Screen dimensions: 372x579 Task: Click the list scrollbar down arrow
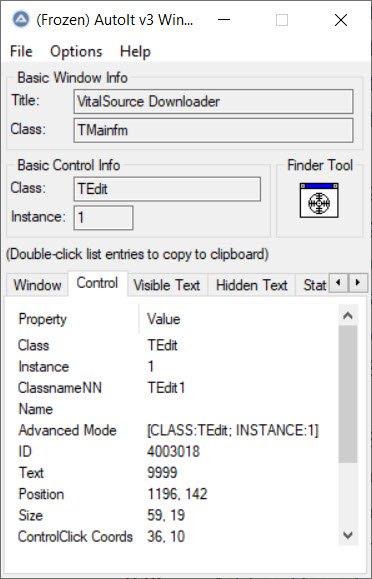tap(348, 535)
